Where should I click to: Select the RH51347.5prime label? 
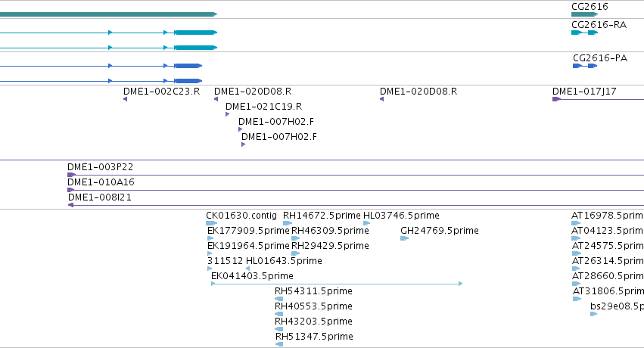pos(314,337)
